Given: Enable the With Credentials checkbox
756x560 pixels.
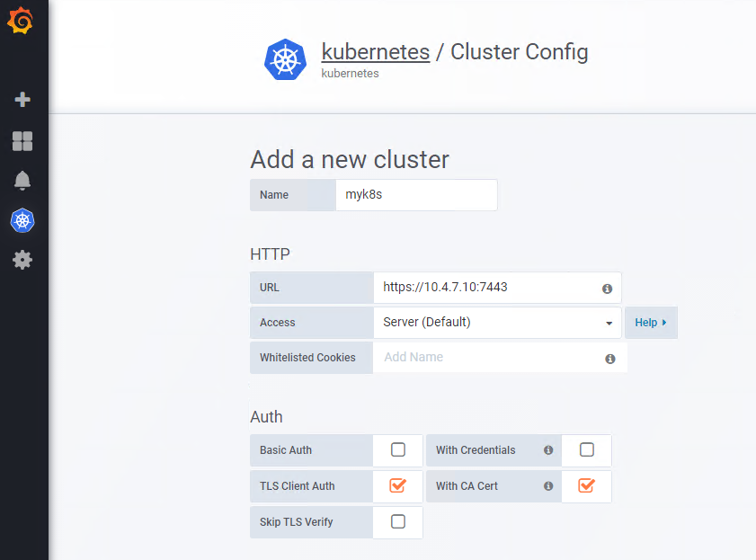Looking at the screenshot, I should click(586, 449).
